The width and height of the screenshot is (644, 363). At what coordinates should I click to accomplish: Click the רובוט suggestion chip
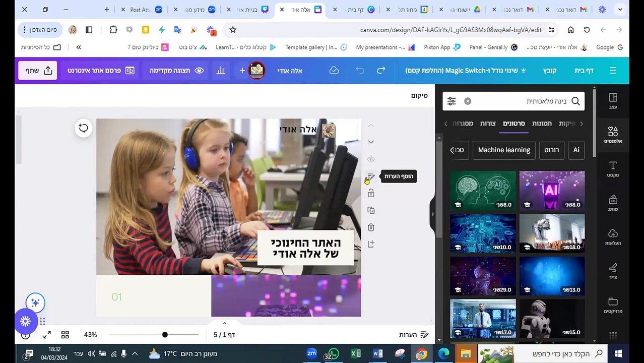click(552, 150)
